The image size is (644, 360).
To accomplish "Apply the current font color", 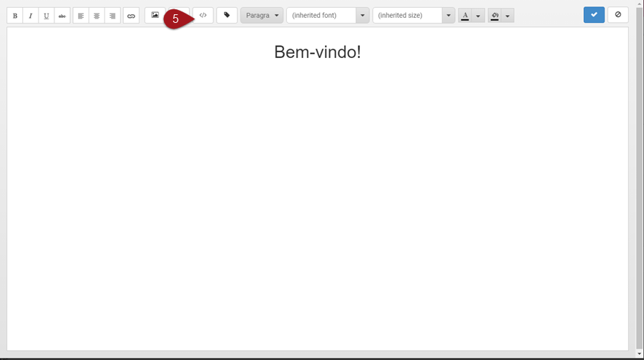I will (465, 16).
